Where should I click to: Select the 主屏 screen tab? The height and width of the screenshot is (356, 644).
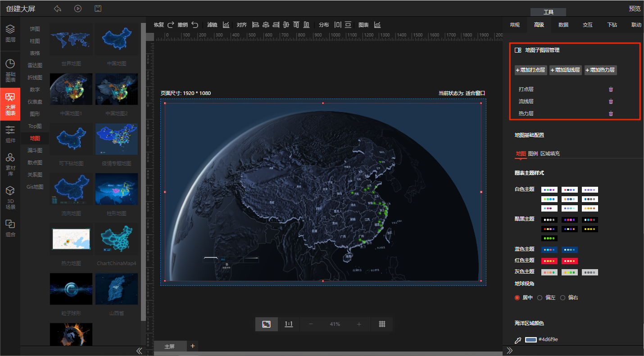tap(169, 347)
